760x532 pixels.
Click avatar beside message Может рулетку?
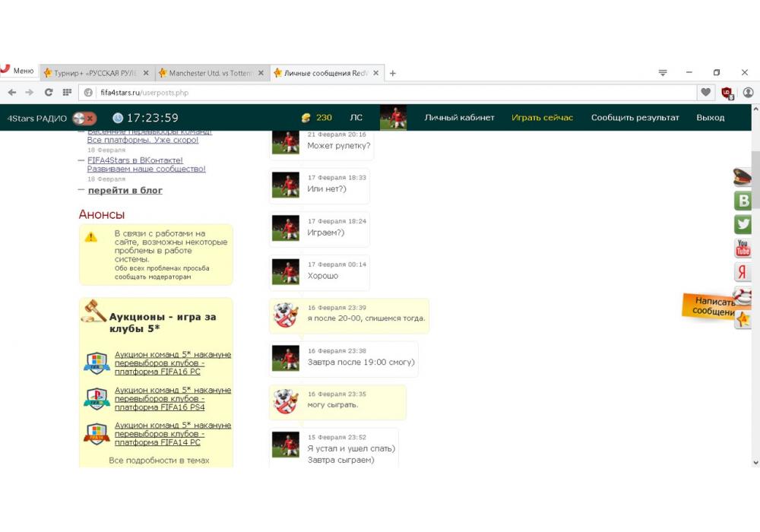tap(286, 142)
